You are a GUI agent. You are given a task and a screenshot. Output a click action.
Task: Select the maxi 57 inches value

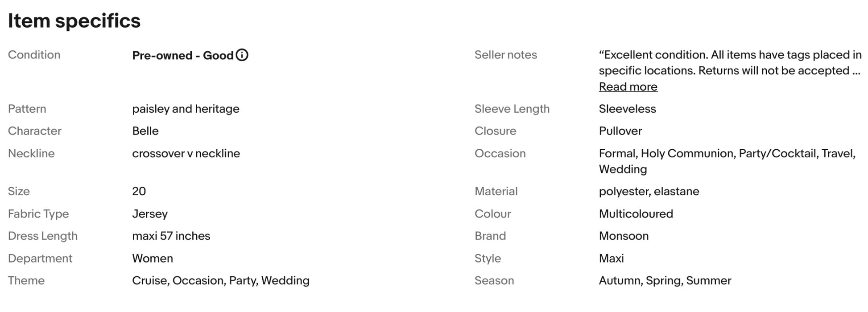click(171, 236)
